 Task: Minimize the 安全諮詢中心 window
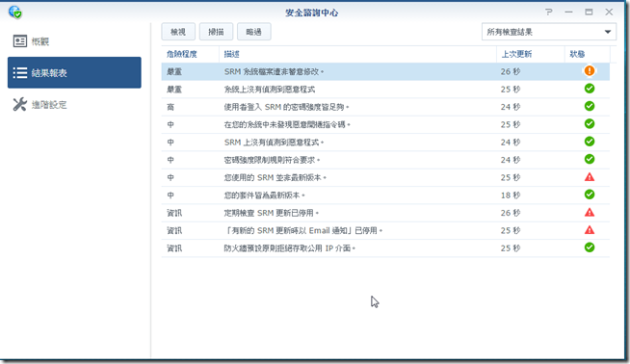(x=568, y=13)
